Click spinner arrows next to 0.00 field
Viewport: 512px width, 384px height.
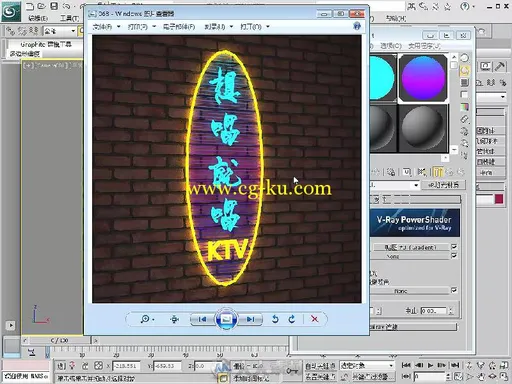click(451, 311)
